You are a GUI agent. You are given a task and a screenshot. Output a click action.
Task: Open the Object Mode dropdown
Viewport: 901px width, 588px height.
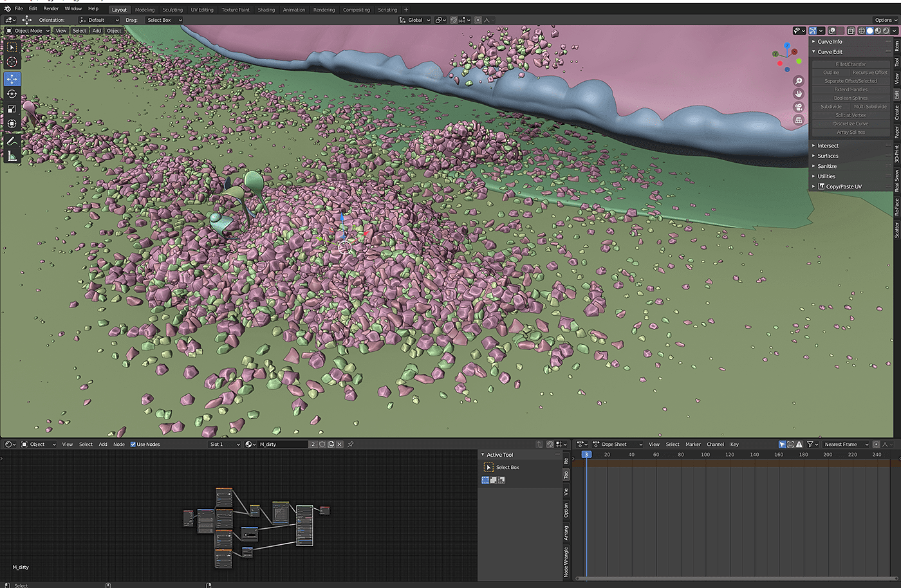tap(28, 30)
